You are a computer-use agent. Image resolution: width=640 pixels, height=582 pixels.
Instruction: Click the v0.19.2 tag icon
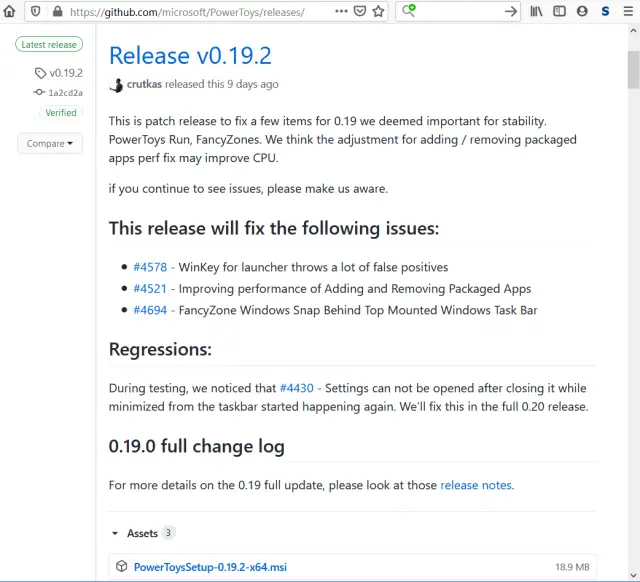pos(40,73)
